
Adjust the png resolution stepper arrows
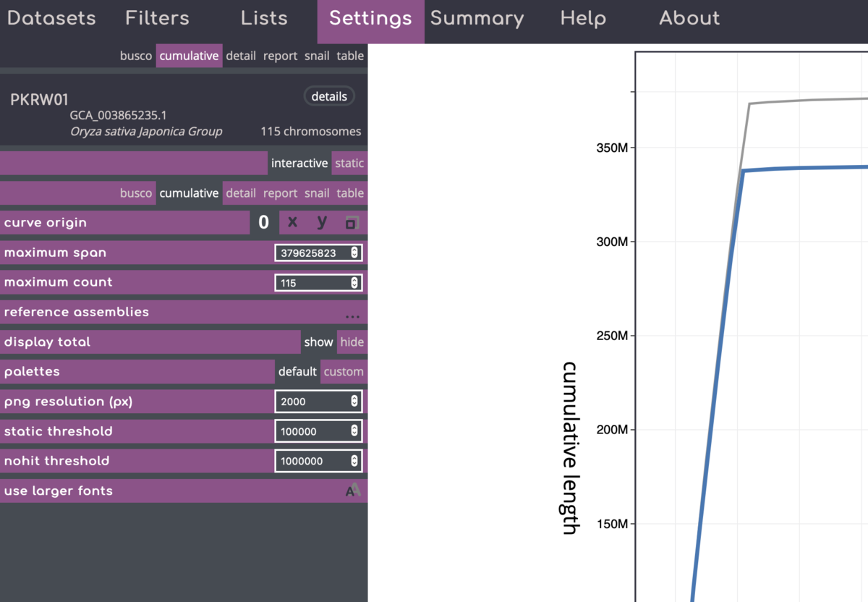click(x=354, y=401)
